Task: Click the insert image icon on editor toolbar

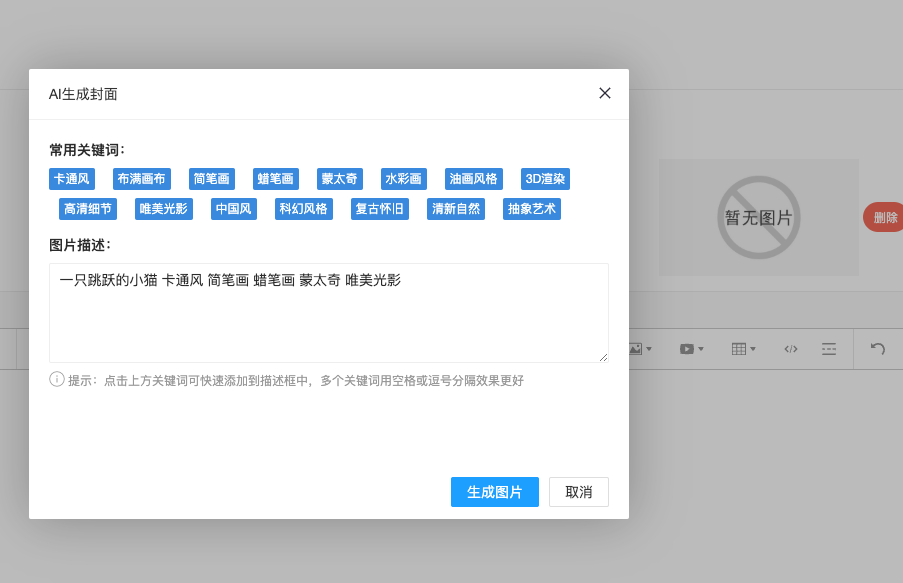Action: (636, 348)
